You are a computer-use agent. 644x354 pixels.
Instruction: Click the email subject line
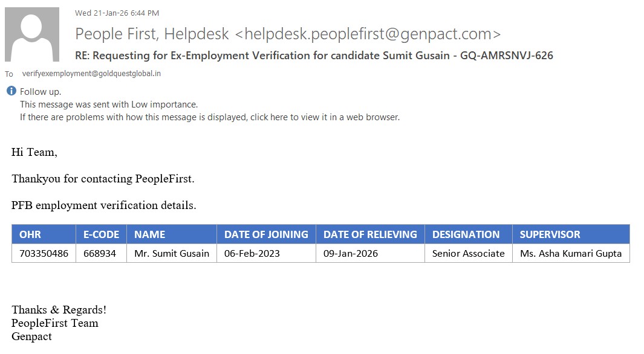coord(314,56)
